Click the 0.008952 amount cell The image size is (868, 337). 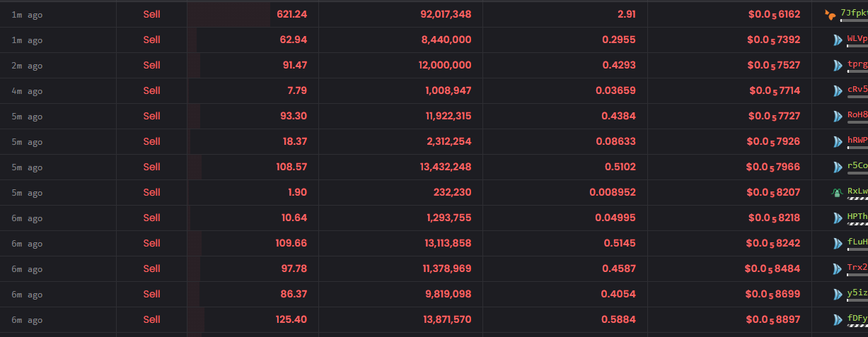coord(613,192)
